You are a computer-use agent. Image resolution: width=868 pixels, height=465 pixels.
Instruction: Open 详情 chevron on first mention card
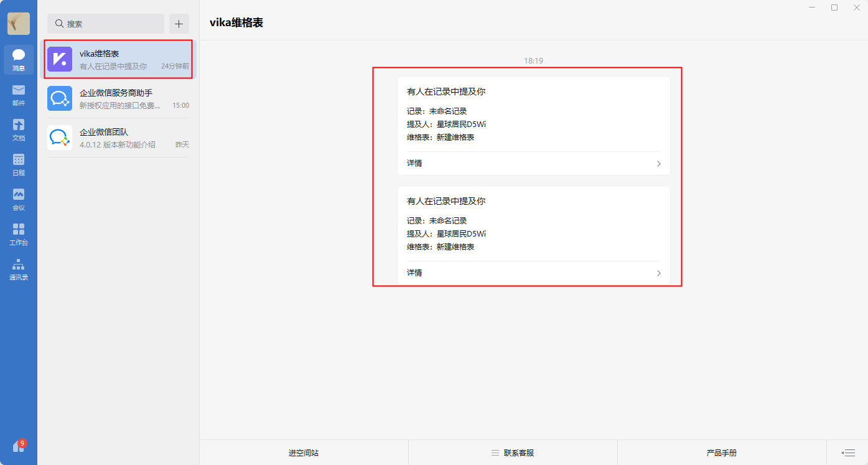pyautogui.click(x=658, y=164)
